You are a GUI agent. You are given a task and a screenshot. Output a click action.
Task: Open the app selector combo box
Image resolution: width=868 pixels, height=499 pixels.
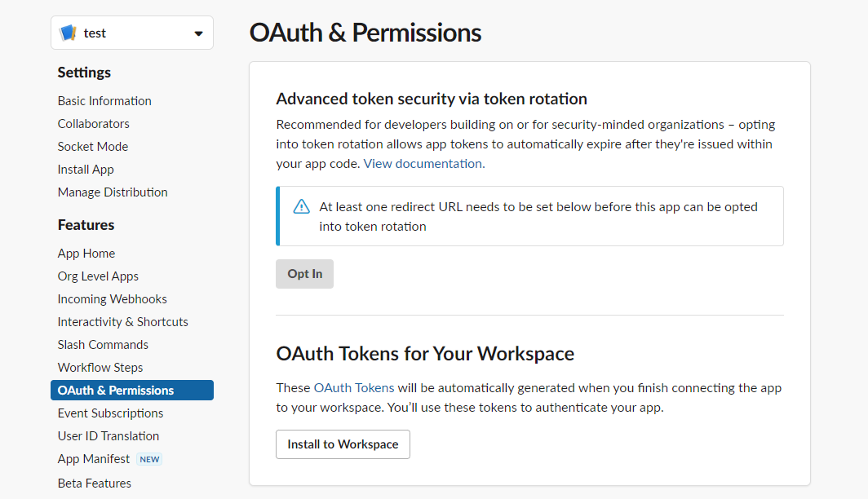coord(132,33)
